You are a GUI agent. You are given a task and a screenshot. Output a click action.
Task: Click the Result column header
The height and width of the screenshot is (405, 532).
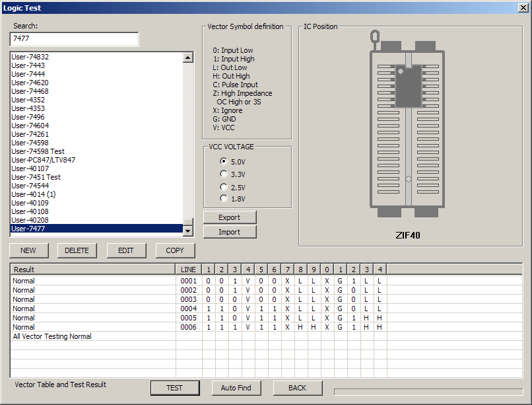click(x=92, y=270)
